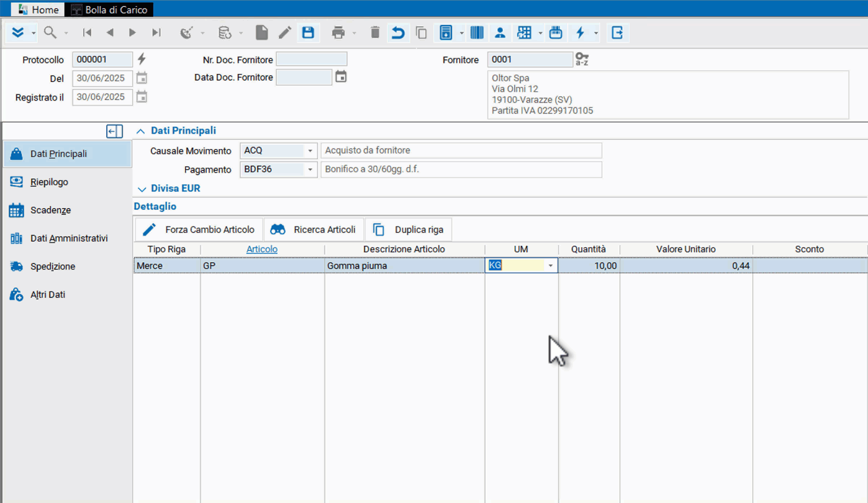
Task: Go to the previous record
Action: (x=110, y=33)
